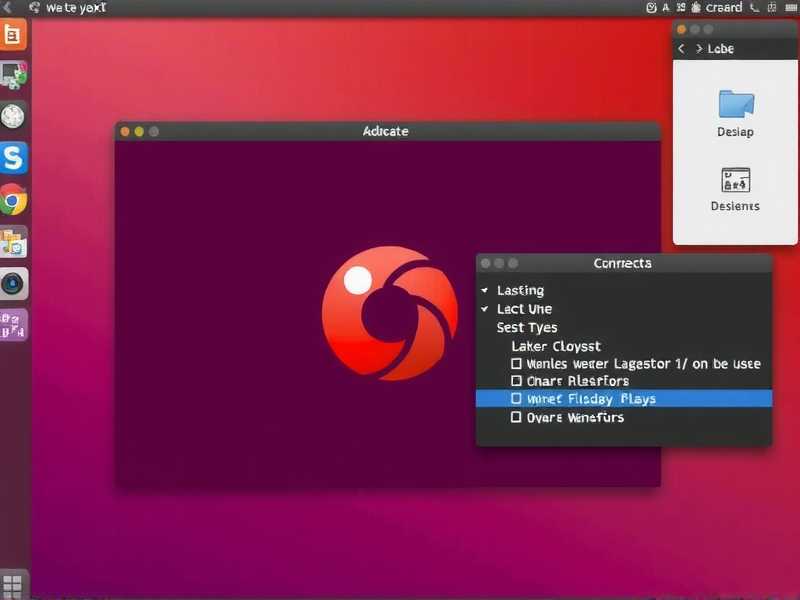Toggle the Ovare Wenefurs checkbox
800x600 pixels.
point(517,417)
